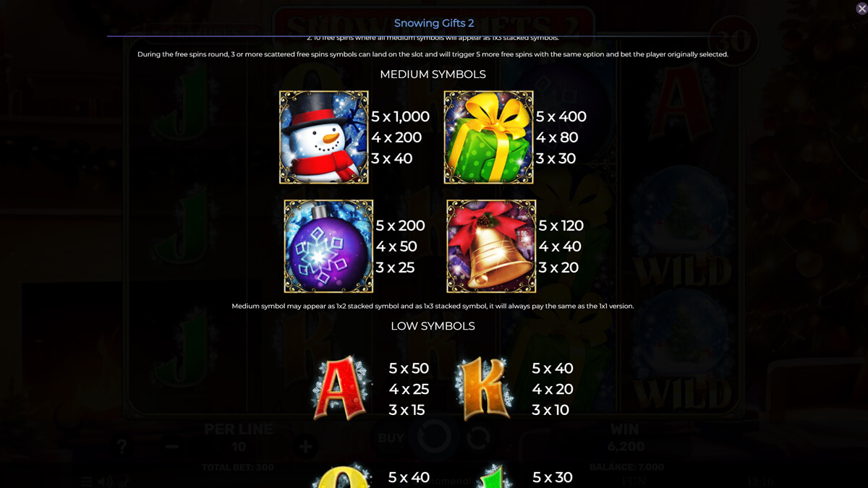The width and height of the screenshot is (868, 488).
Task: Click the green J symbol at bottom
Action: (x=494, y=476)
